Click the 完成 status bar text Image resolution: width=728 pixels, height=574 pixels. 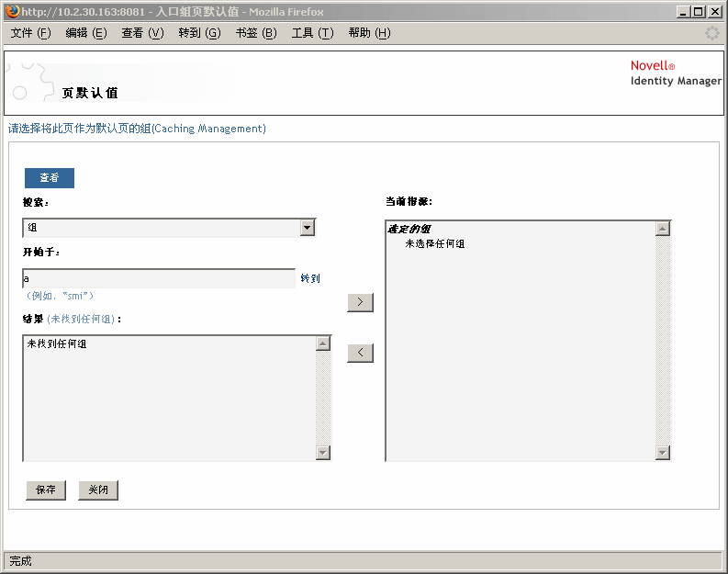tap(21, 561)
